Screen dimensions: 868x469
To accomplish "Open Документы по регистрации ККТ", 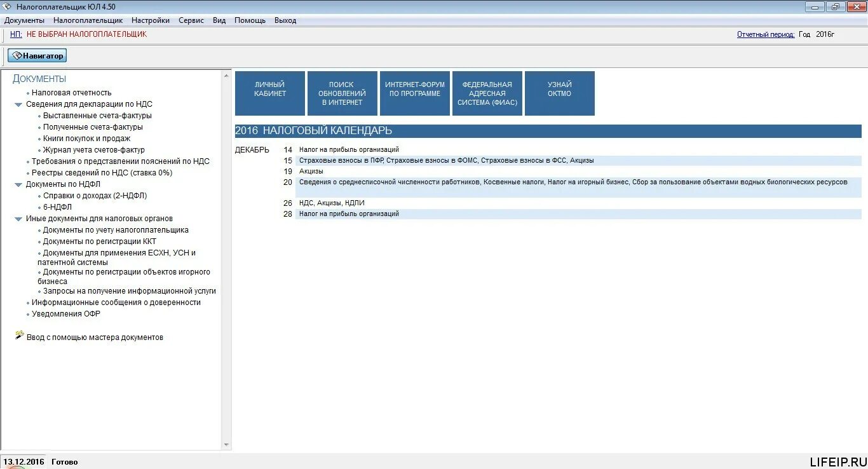I will point(99,241).
